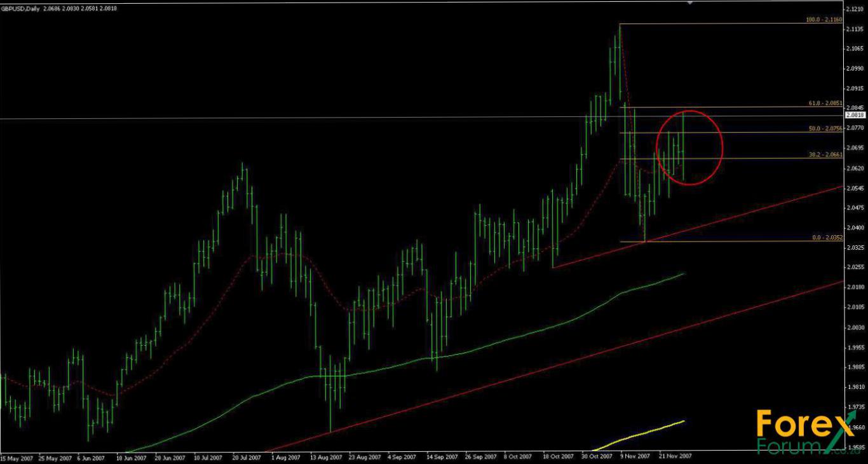Select the 100.0 Fibonacci level label
Image resolution: width=868 pixels, height=464 pixels.
[x=824, y=20]
